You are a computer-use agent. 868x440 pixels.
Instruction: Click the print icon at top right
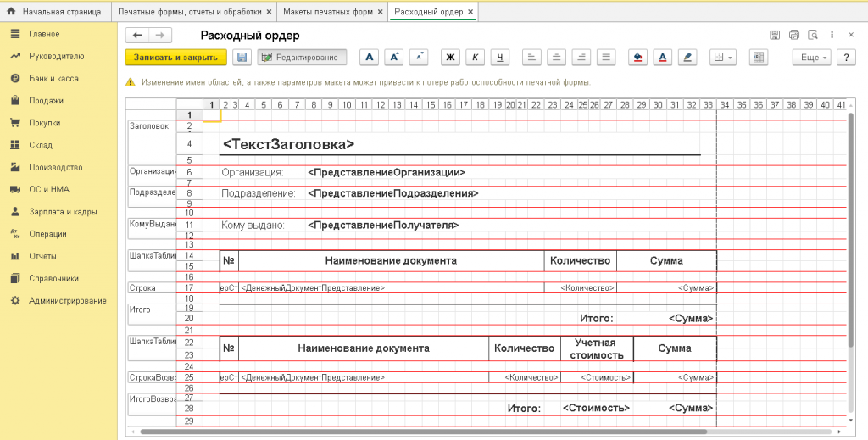[794, 35]
